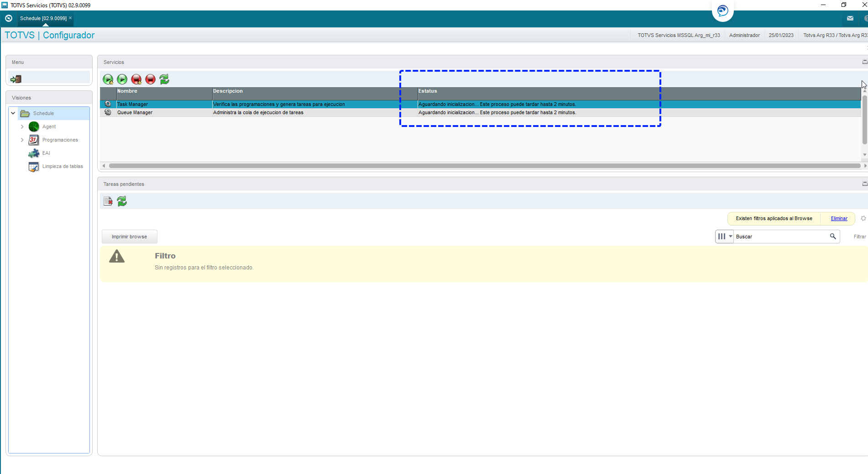Click the Servicios scrollbar down arrow
This screenshot has width=868, height=474.
click(865, 155)
